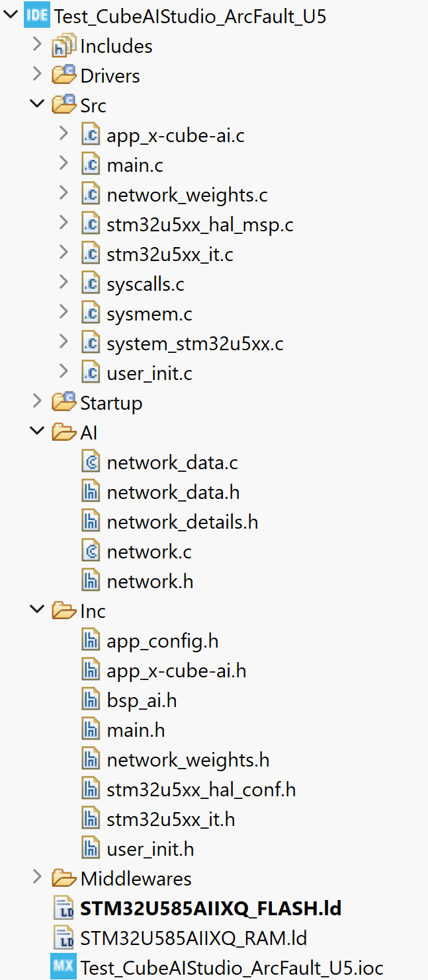
Task: Click the app_x-cube-ai.c file icon
Action: 91,135
